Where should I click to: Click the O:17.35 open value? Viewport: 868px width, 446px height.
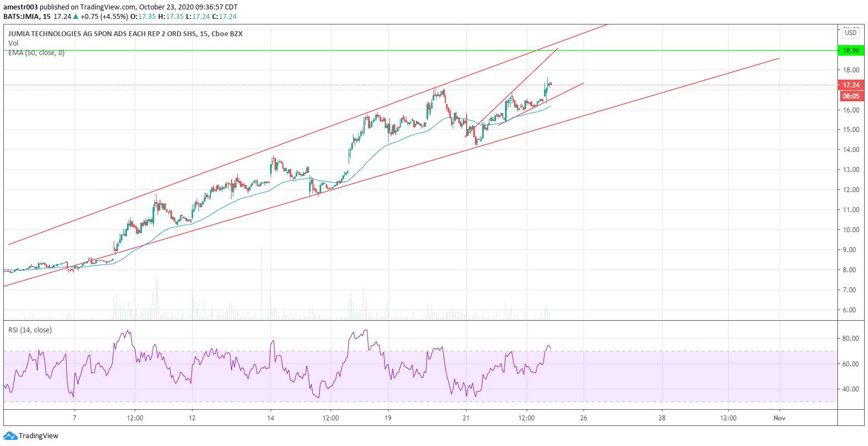pos(143,17)
